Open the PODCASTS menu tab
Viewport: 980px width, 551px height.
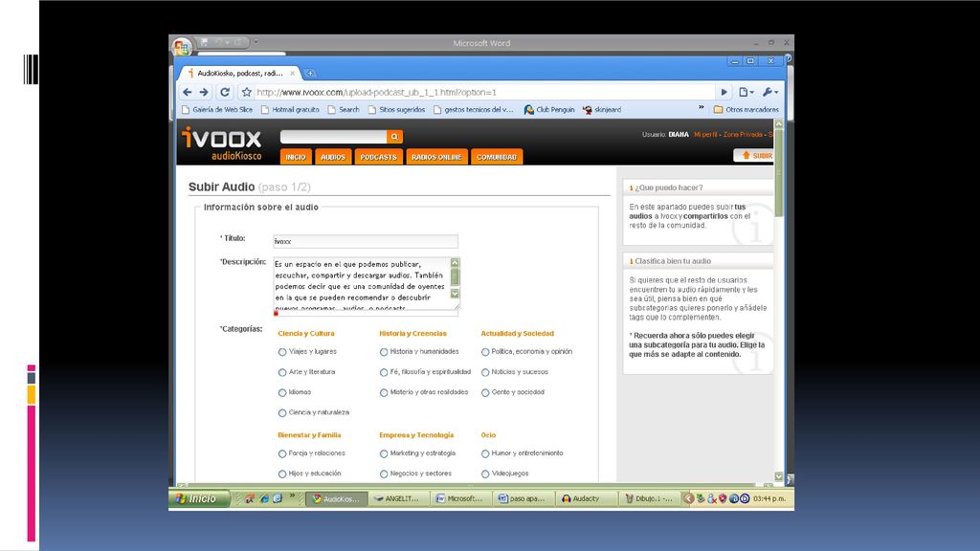[x=378, y=157]
